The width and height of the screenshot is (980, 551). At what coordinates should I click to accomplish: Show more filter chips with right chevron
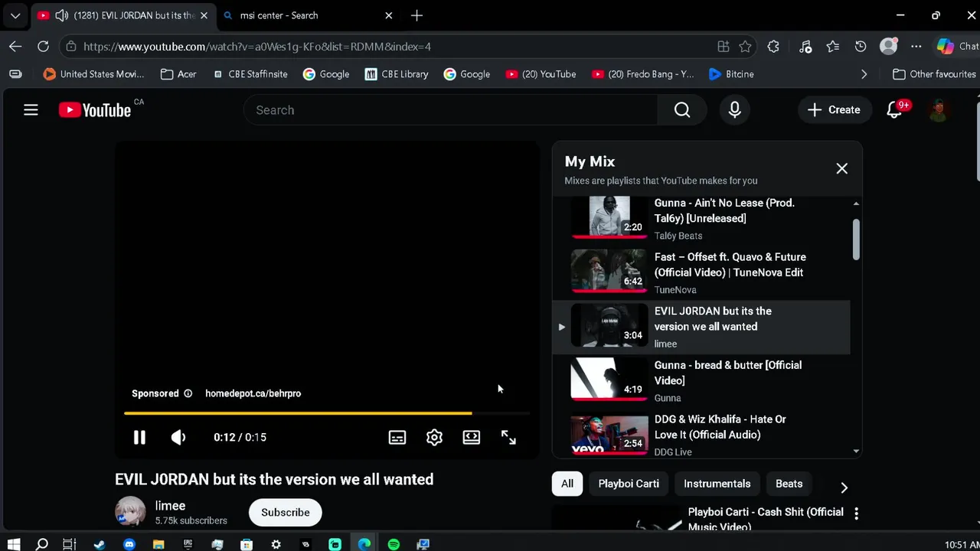coord(844,487)
